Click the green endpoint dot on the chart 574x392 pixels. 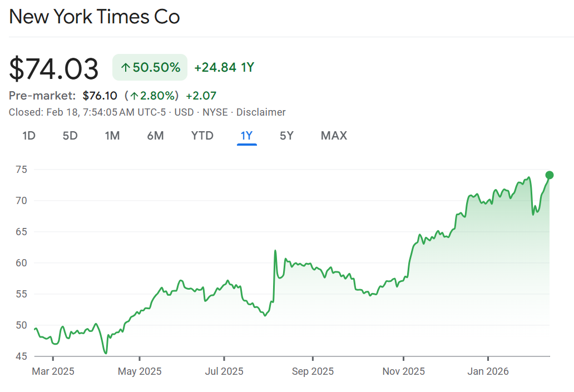pyautogui.click(x=550, y=175)
